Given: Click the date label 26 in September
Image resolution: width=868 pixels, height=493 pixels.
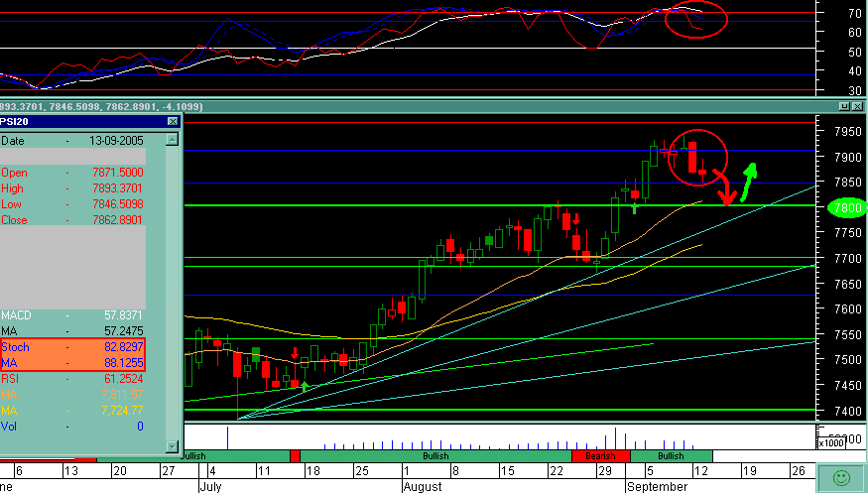Looking at the screenshot, I should coord(798,471).
